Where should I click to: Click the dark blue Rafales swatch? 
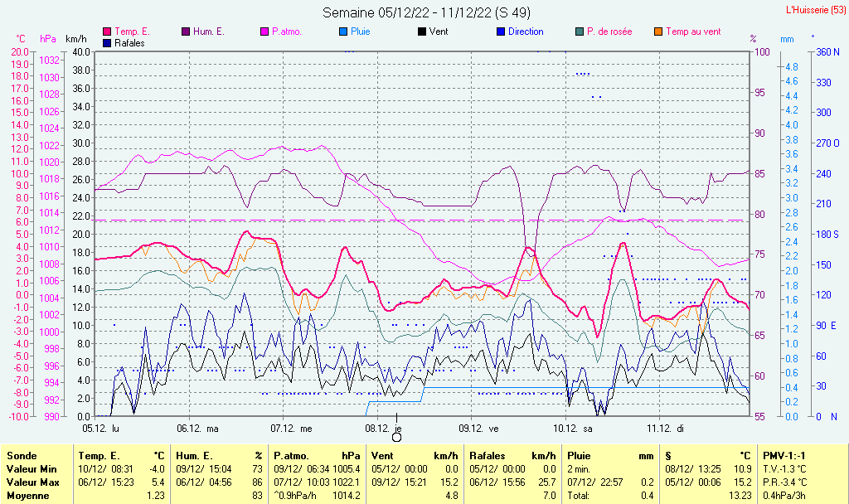(107, 43)
